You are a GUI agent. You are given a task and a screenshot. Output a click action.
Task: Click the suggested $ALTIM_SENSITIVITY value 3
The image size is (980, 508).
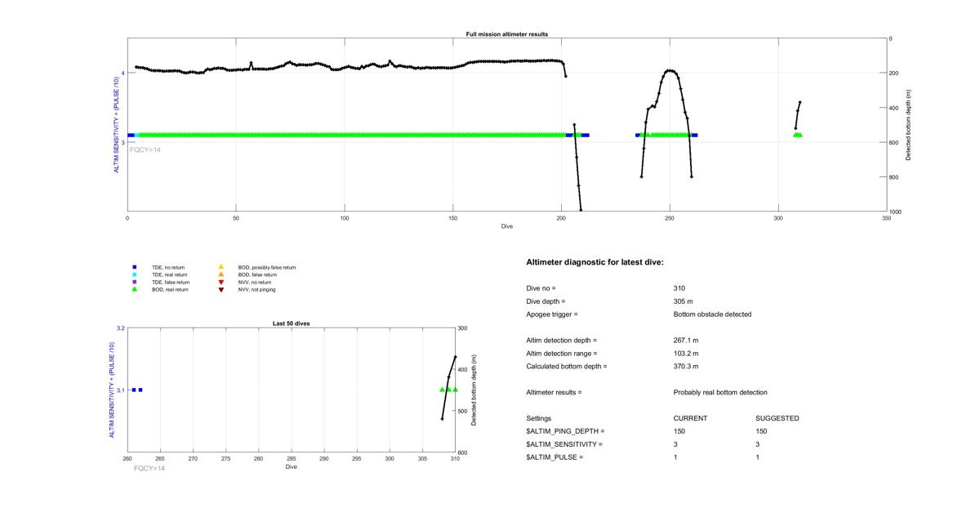(758, 445)
